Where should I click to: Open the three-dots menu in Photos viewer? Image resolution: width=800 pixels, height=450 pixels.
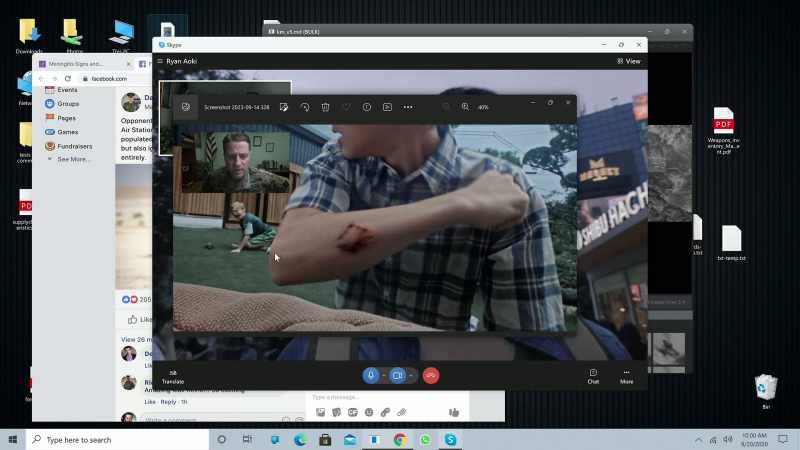(408, 107)
